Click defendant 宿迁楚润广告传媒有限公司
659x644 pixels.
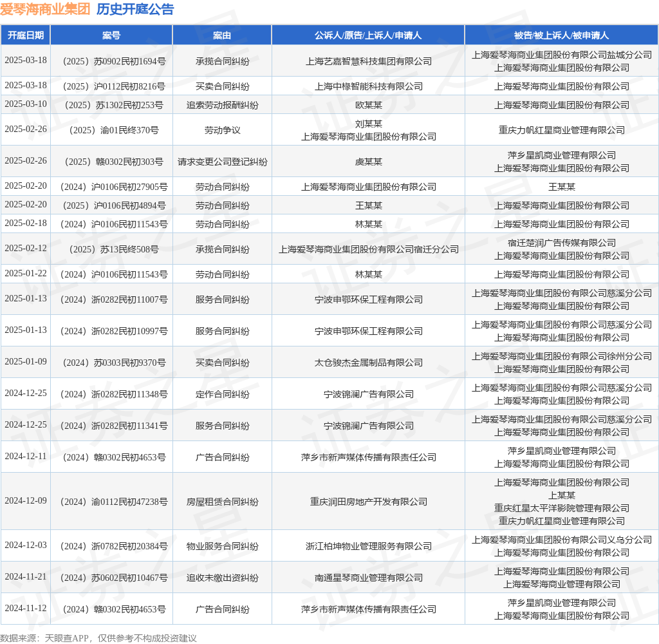coord(561,243)
